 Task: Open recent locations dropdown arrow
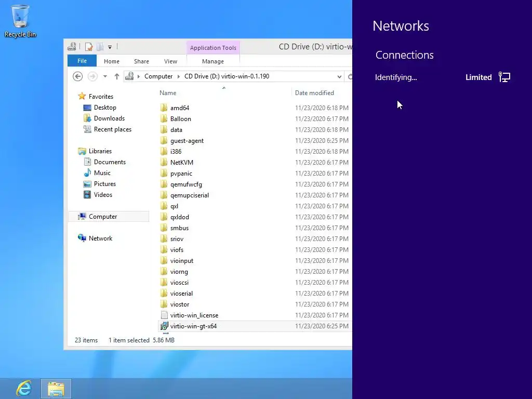tap(105, 76)
